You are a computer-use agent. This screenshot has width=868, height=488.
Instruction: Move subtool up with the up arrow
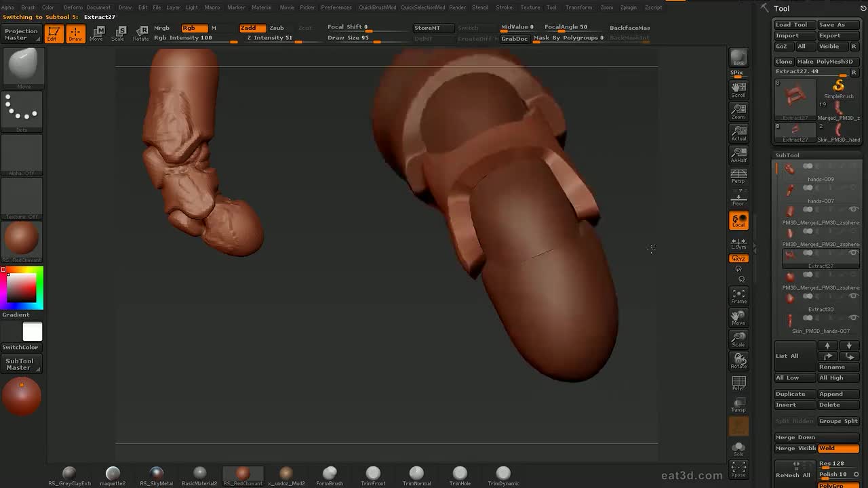(x=827, y=346)
